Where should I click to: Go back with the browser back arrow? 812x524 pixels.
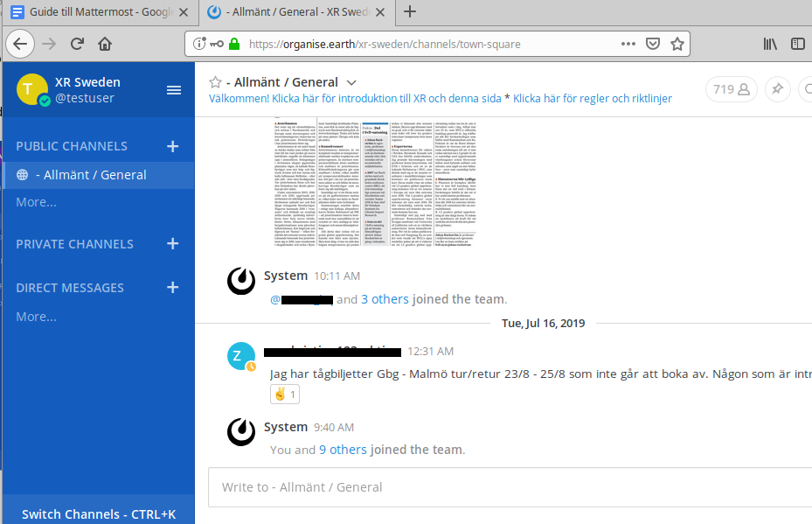tap(20, 44)
